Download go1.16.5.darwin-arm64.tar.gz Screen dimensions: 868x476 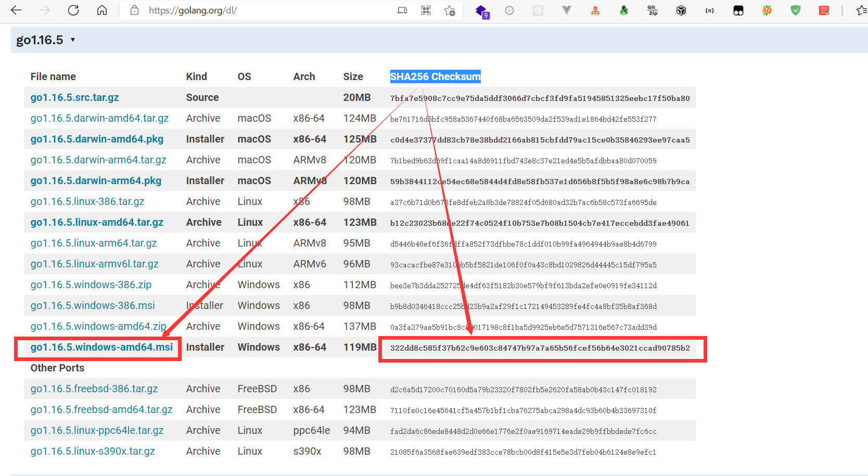pyautogui.click(x=98, y=160)
